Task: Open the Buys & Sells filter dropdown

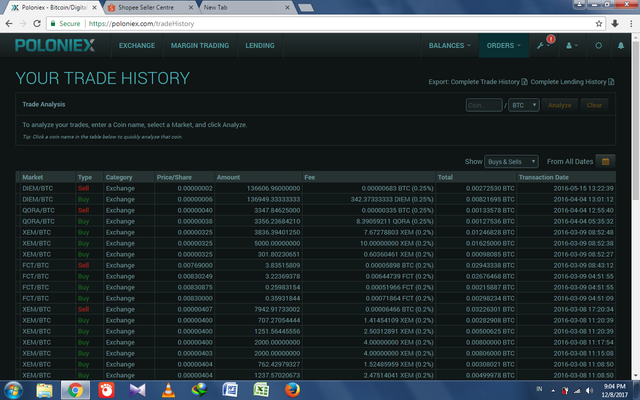Action: 511,162
